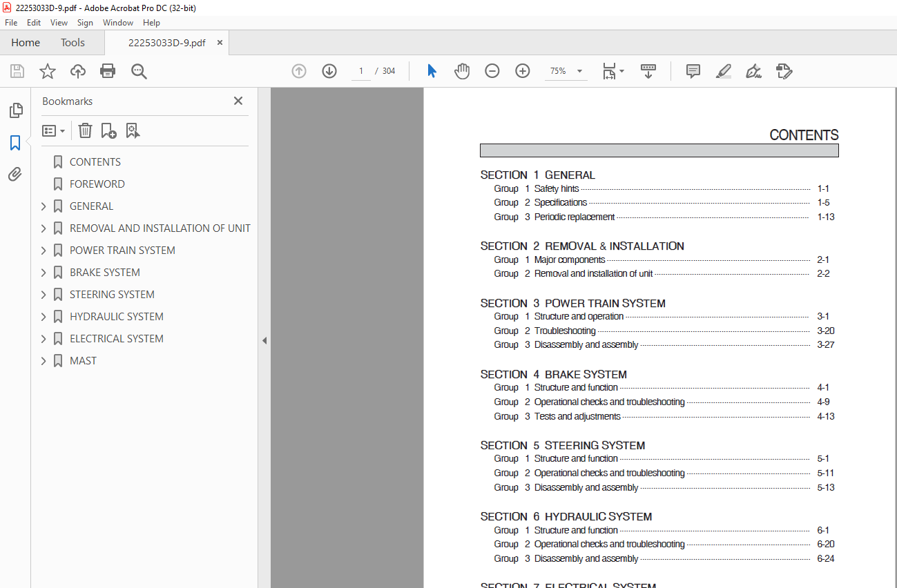
Task: Click page reference '4-13' in contents
Action: (826, 416)
